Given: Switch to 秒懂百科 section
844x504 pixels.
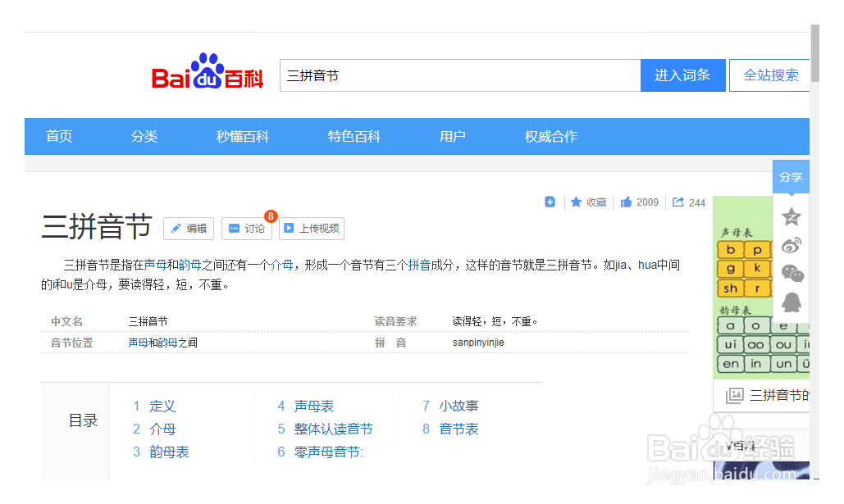Looking at the screenshot, I should (242, 136).
